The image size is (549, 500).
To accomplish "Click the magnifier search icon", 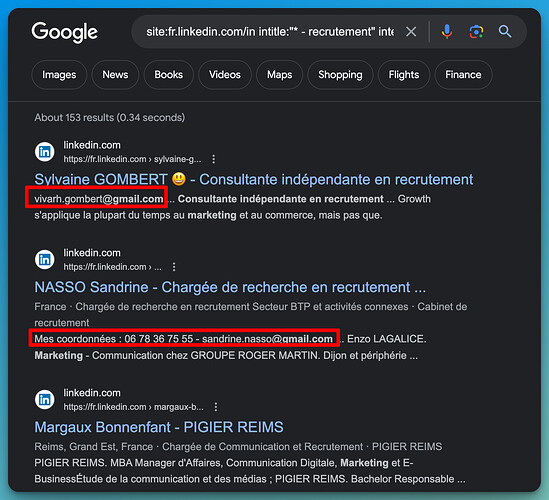I will pyautogui.click(x=505, y=32).
